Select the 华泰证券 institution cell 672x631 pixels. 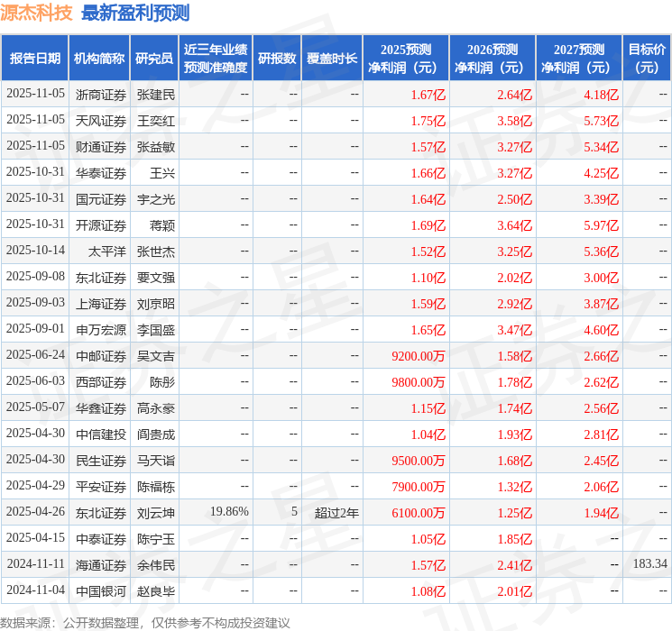[x=101, y=173]
